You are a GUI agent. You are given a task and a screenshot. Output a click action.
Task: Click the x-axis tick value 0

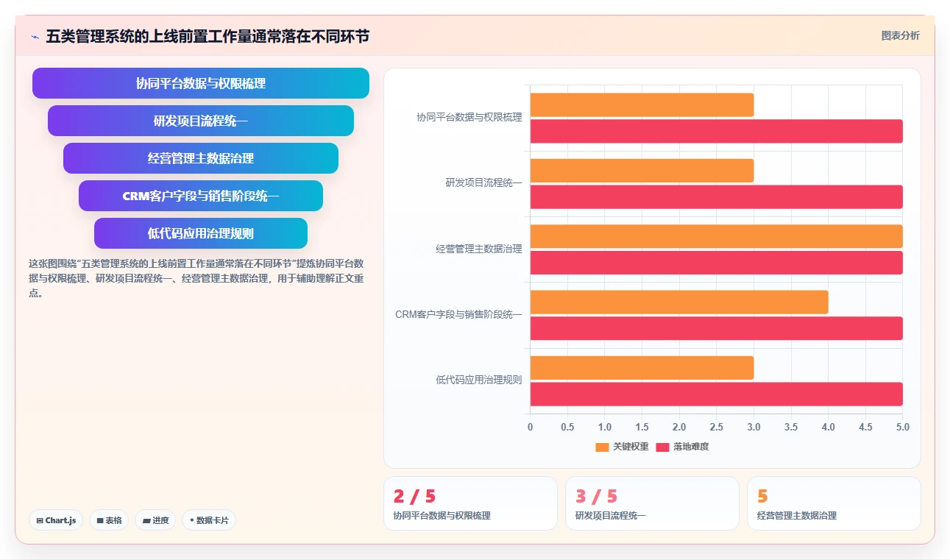[x=530, y=427]
